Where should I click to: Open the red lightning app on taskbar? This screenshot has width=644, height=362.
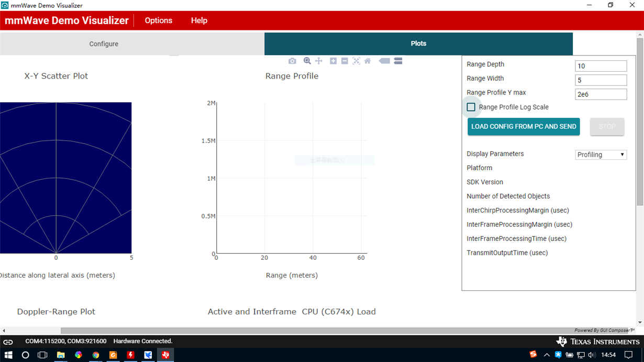pyautogui.click(x=130, y=355)
